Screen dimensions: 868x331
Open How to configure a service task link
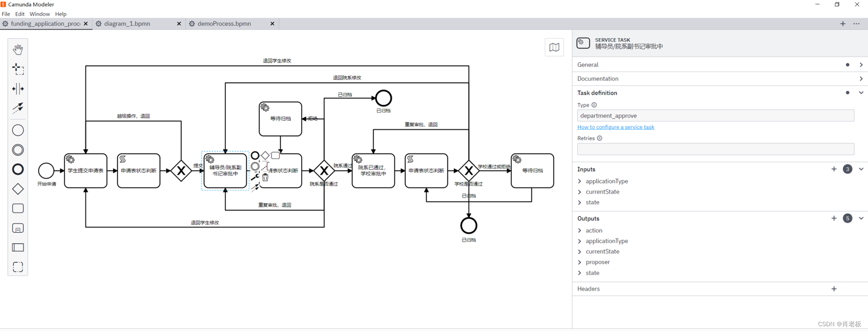[x=615, y=127]
